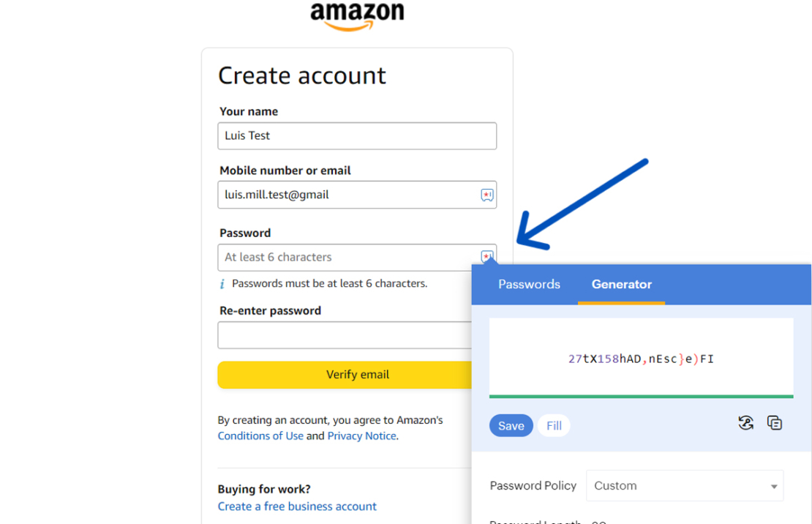Screen dimensions: 812x524
Task: Click the vault icon inside the Password field
Action: [486, 257]
